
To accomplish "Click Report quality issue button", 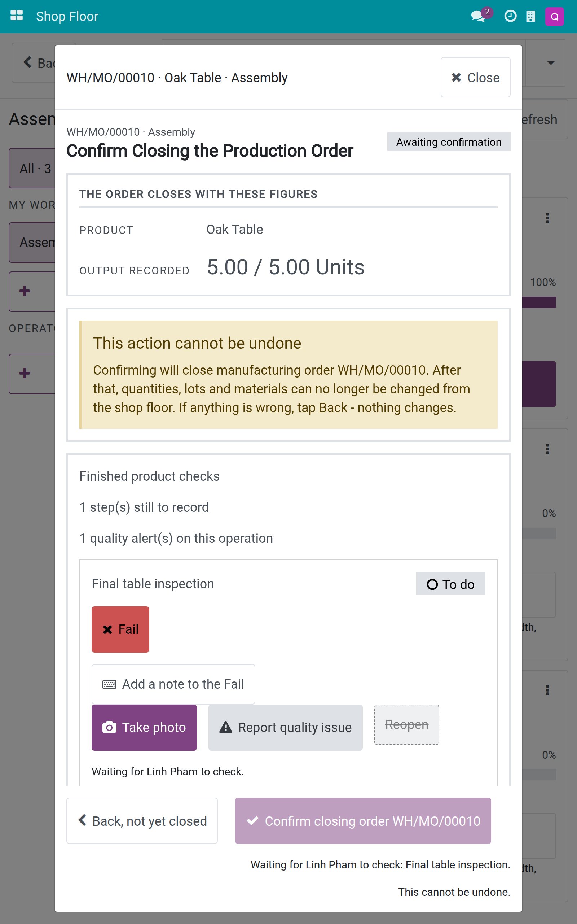I will pos(286,727).
